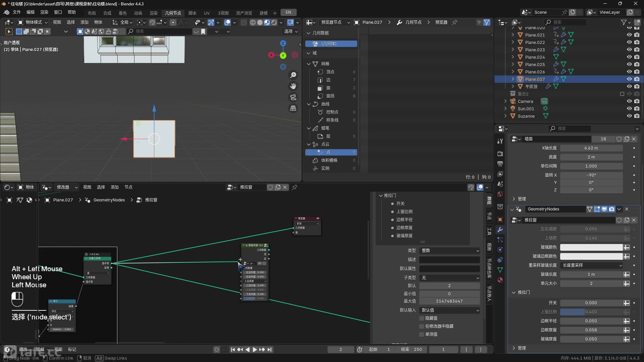Toggle the camera view icon in the viewport
Screen dimensions: 644x362
click(x=293, y=97)
